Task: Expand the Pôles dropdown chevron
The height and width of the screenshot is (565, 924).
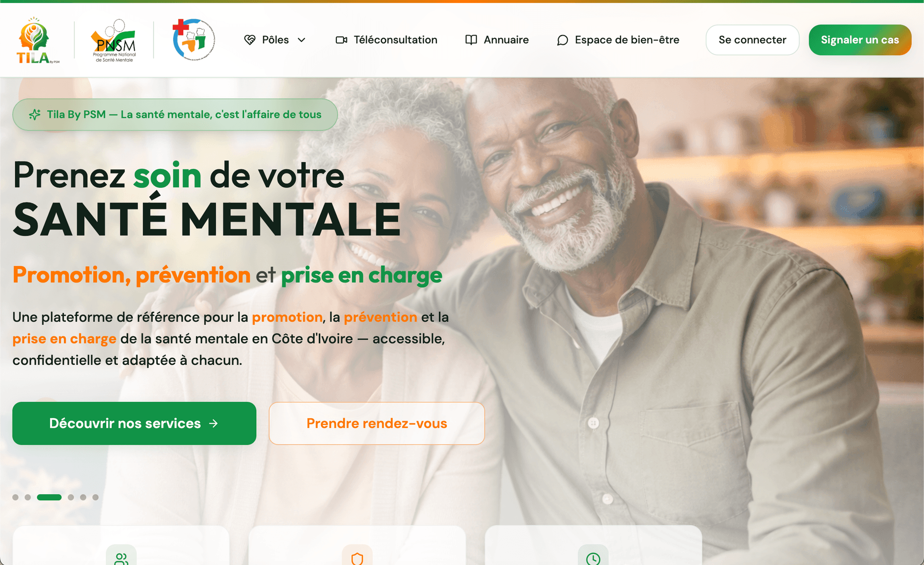Action: coord(302,40)
